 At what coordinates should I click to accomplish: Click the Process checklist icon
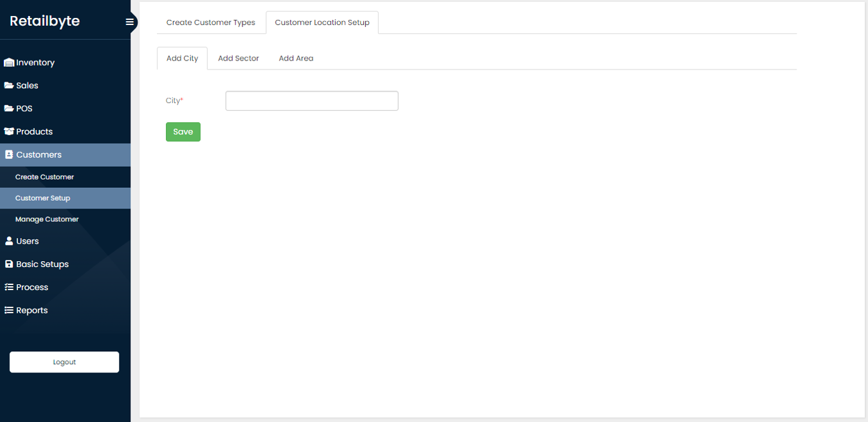coord(9,287)
